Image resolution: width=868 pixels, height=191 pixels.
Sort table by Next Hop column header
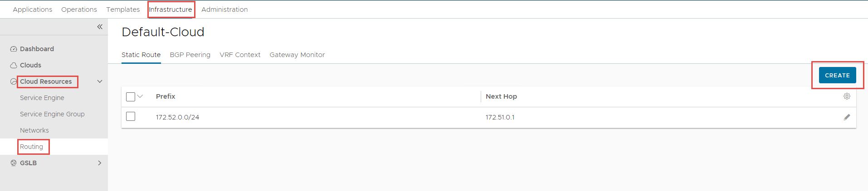pos(501,96)
